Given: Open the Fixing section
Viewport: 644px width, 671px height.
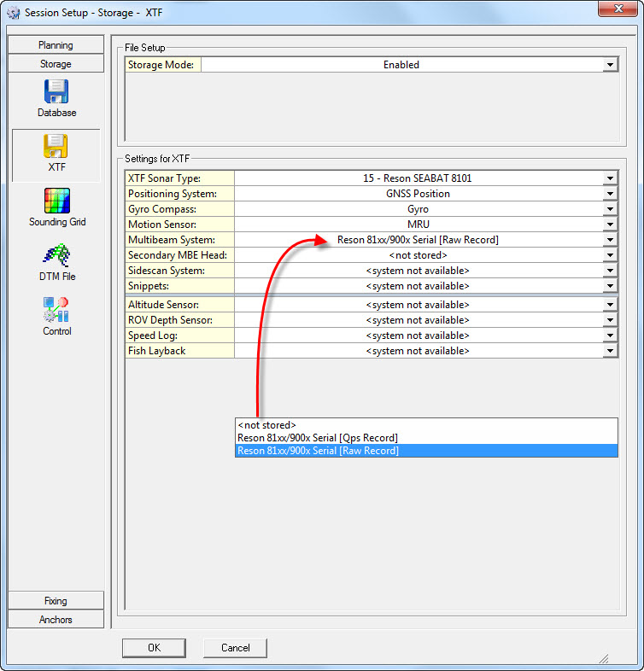Looking at the screenshot, I should click(56, 601).
